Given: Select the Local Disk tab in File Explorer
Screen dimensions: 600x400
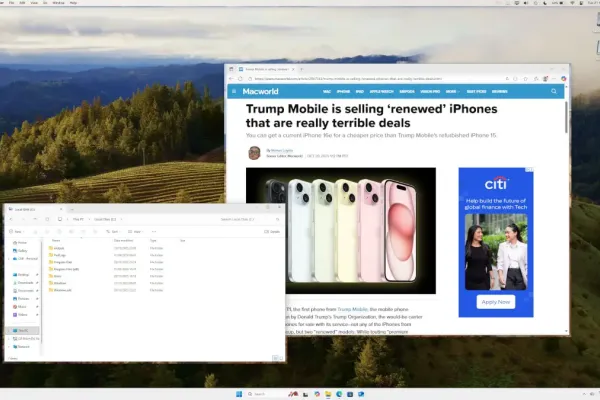Looking at the screenshot, I should point(35,209).
